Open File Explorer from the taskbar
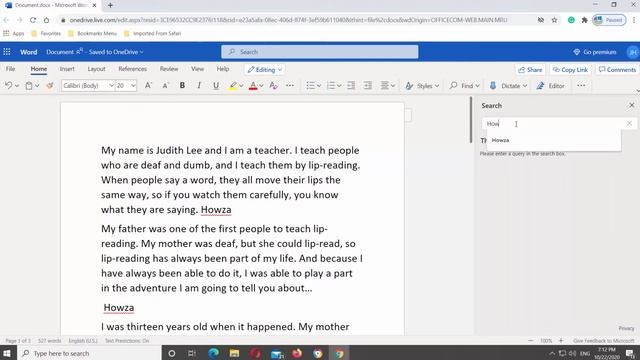This screenshot has height=360, width=640. [234, 353]
